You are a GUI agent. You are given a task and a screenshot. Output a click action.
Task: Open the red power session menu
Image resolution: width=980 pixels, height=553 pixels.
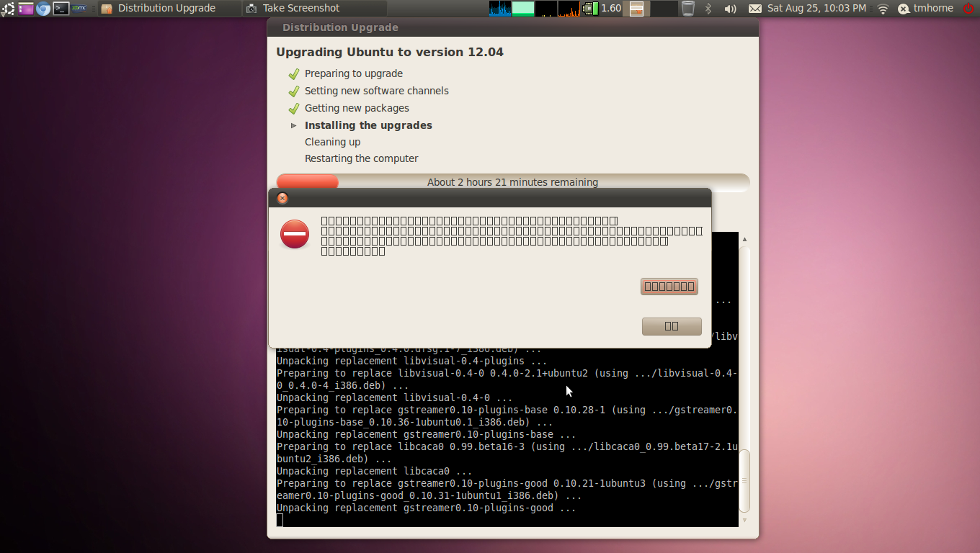[x=968, y=9]
